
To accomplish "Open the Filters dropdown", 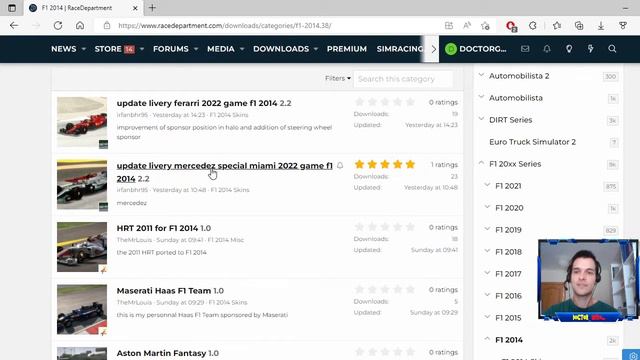I will (x=338, y=78).
